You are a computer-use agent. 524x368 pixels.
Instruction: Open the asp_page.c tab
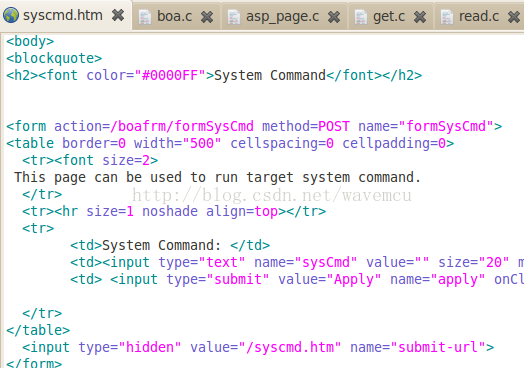click(282, 16)
